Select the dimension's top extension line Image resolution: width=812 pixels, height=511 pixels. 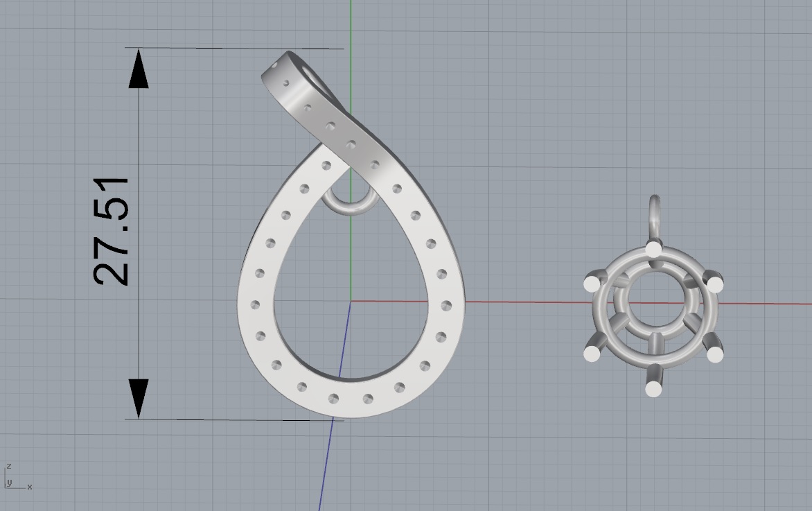[x=236, y=49]
